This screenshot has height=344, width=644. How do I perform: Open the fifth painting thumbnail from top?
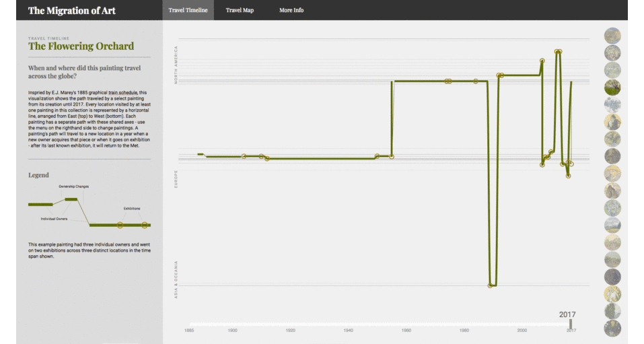click(612, 104)
